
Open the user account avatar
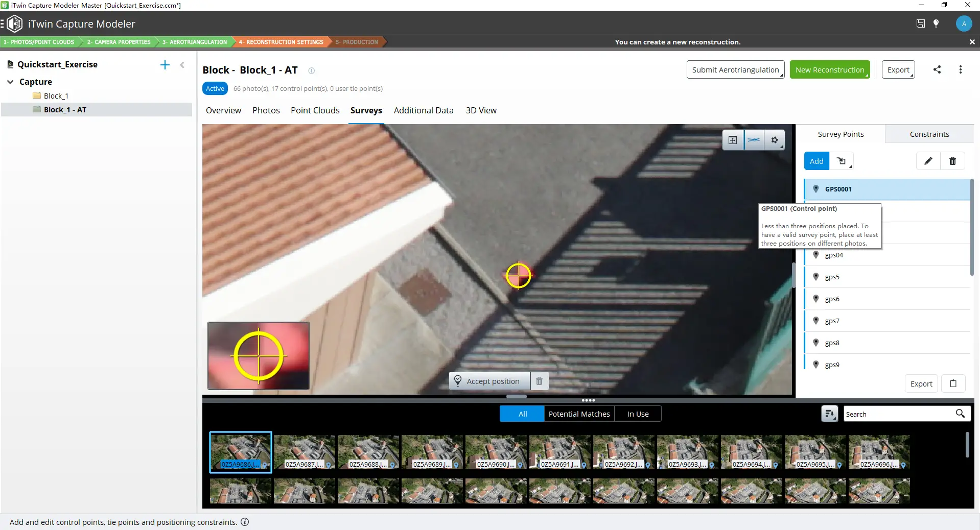click(x=964, y=23)
